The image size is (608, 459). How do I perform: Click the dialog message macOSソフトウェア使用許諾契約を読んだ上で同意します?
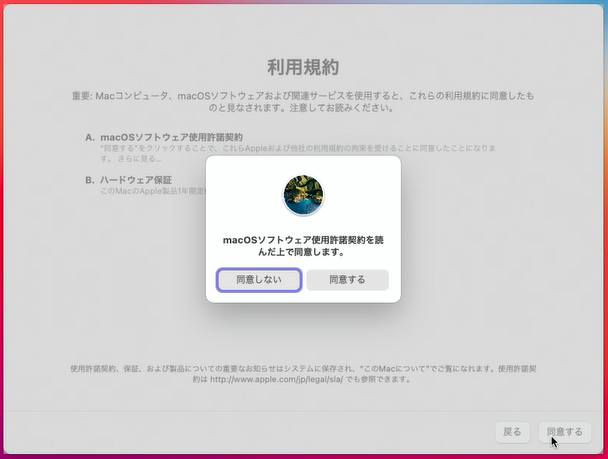click(303, 246)
